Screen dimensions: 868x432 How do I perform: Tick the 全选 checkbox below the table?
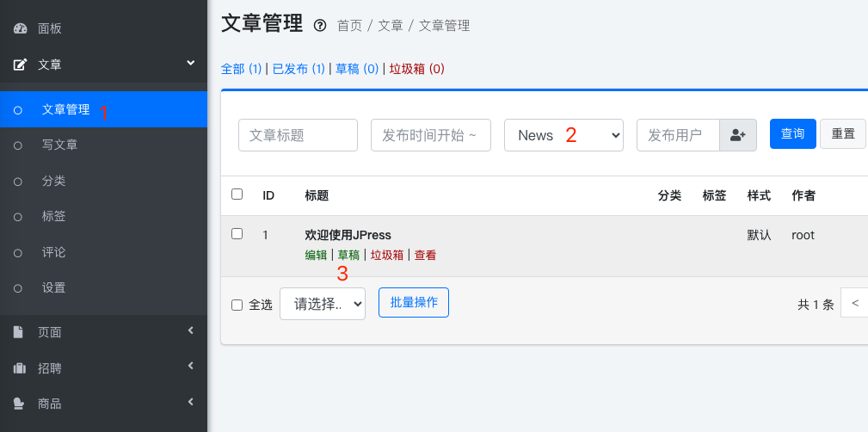(x=237, y=304)
